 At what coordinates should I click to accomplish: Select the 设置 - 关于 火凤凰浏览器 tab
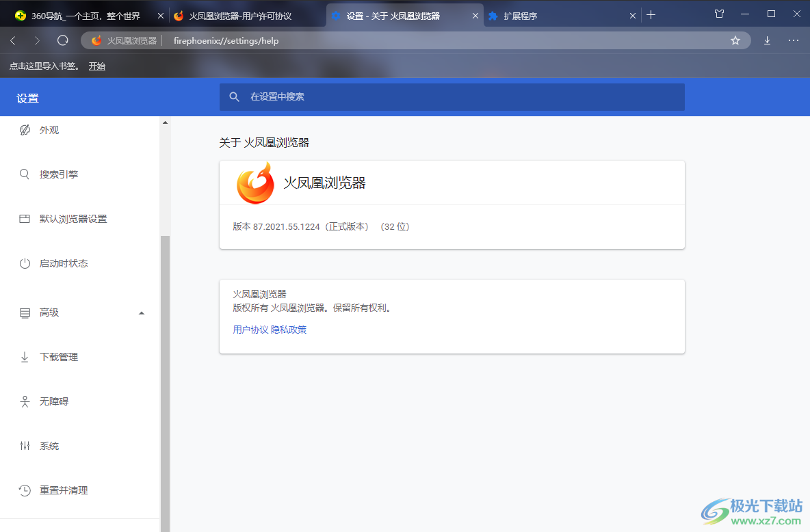click(404, 16)
